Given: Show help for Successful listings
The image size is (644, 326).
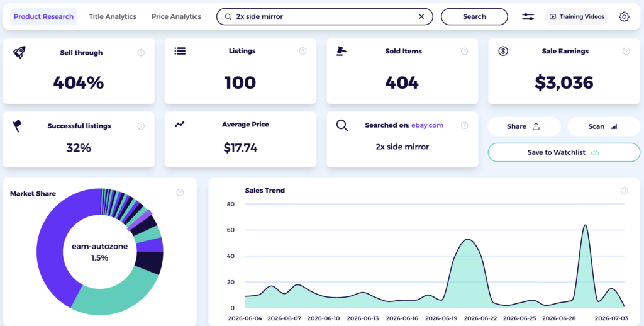Looking at the screenshot, I should point(141,126).
